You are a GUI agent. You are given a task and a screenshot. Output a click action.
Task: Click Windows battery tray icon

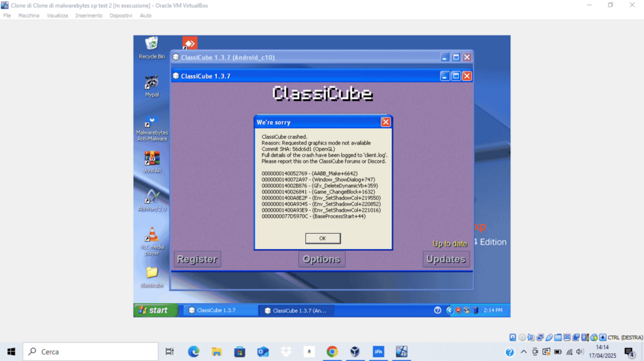point(558,351)
